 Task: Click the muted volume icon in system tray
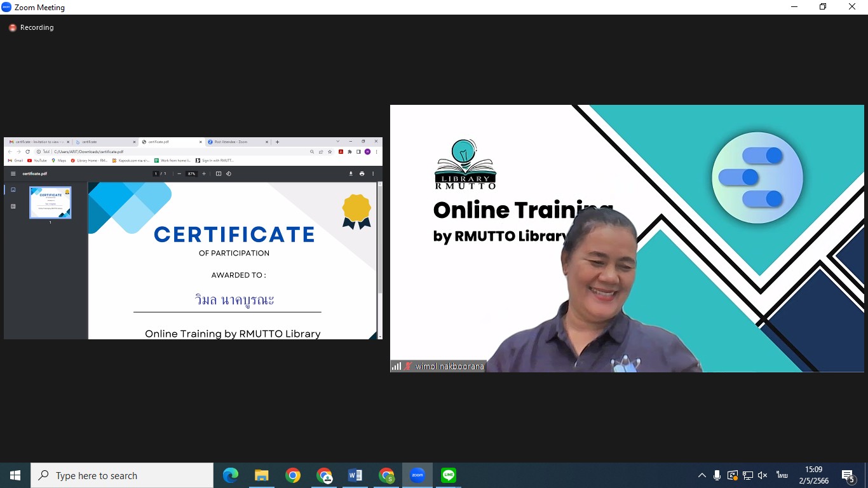click(763, 475)
